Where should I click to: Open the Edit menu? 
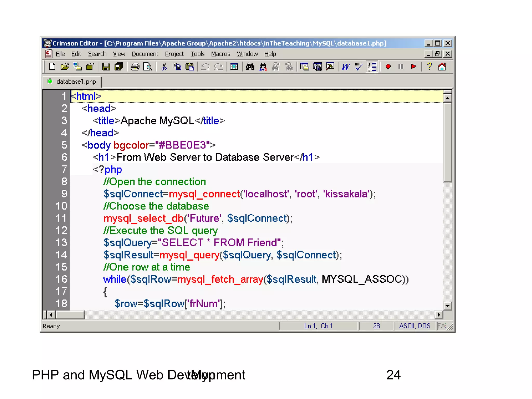point(76,54)
